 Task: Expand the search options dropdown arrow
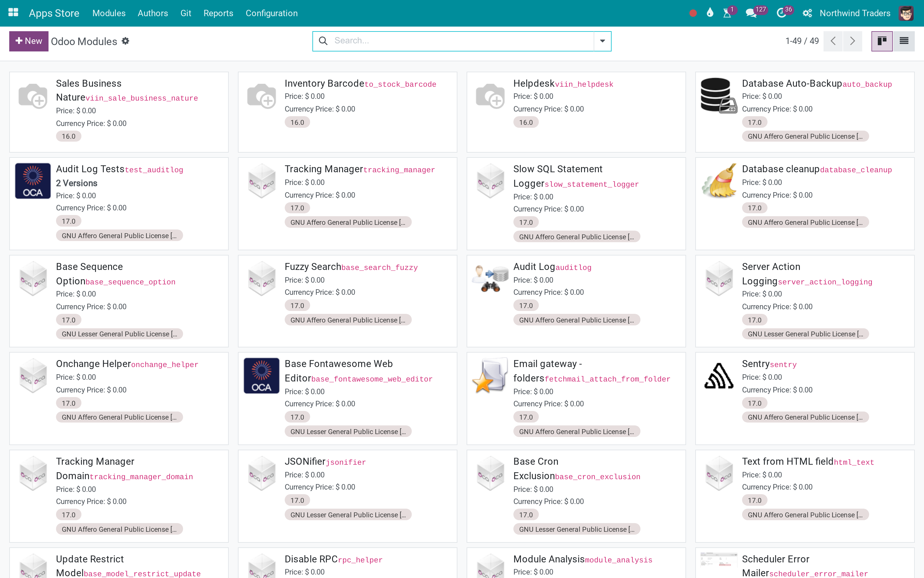[x=603, y=41]
